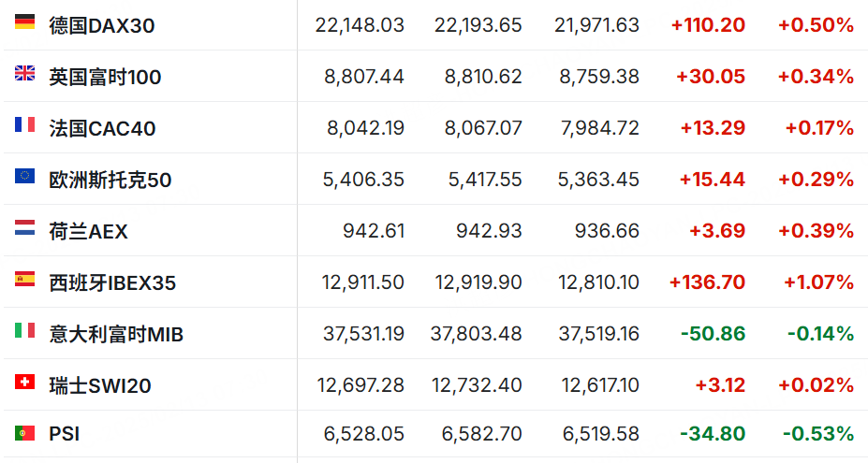
Task: Click the German flag icon
Action: coord(24,21)
